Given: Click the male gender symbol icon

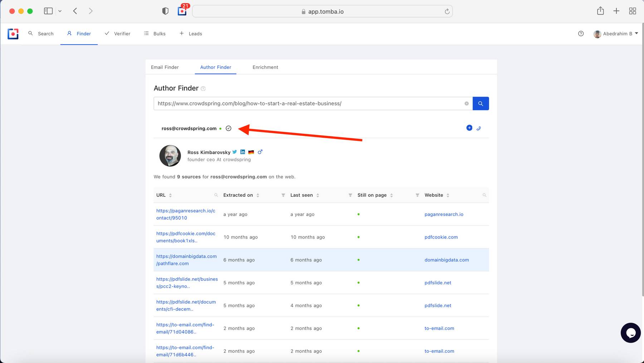Looking at the screenshot, I should coord(260,152).
